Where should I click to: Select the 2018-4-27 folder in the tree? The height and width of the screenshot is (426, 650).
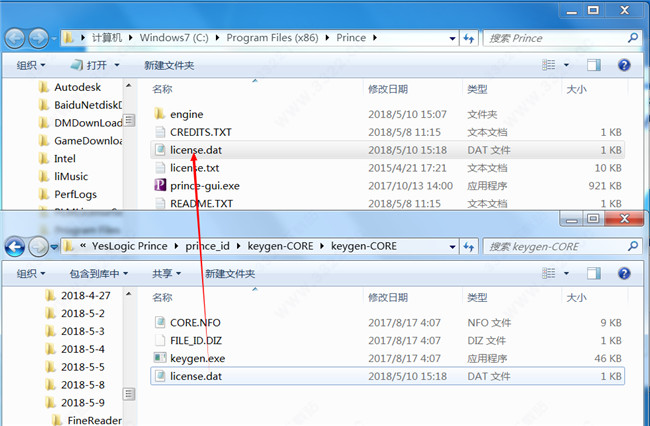point(86,295)
